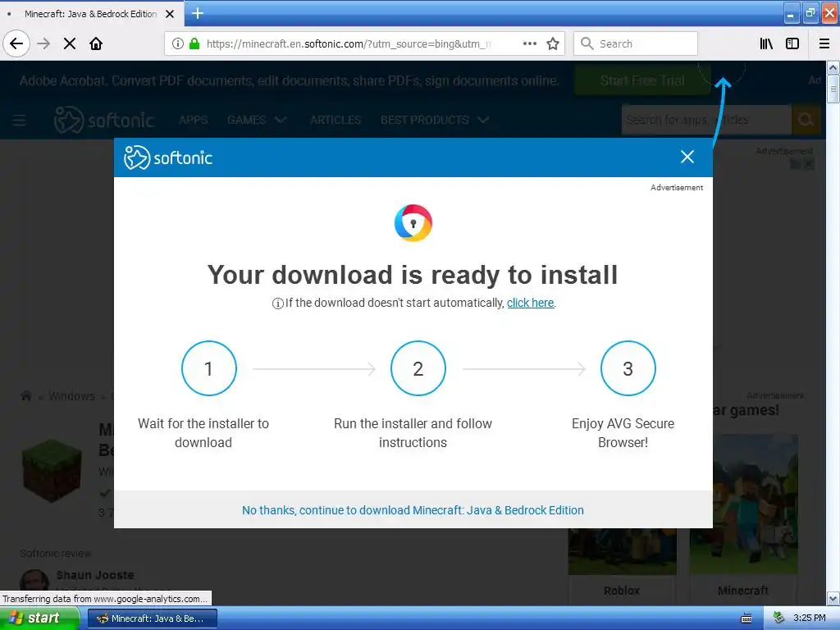Click the home breadcrumb icon
840x630 pixels.
click(x=25, y=396)
